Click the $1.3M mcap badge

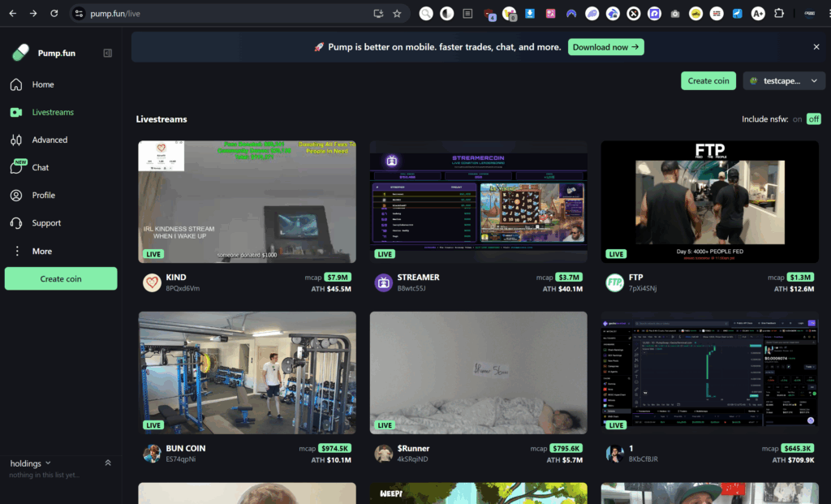800,278
